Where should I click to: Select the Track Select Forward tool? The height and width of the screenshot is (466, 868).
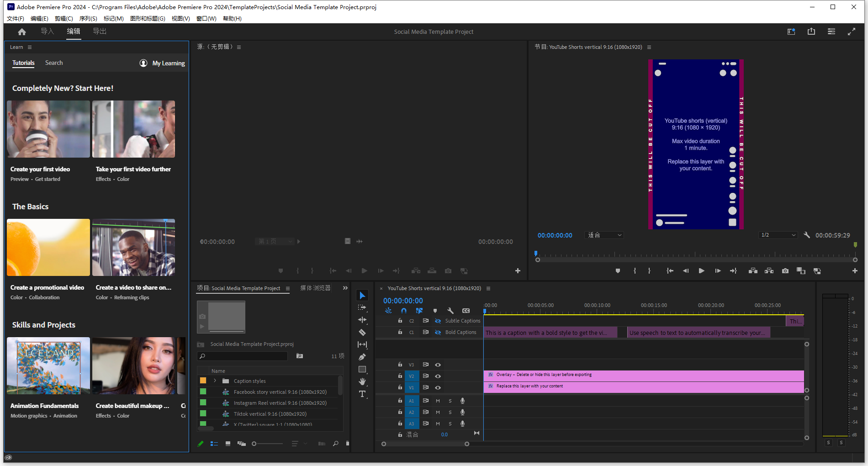coord(362,308)
